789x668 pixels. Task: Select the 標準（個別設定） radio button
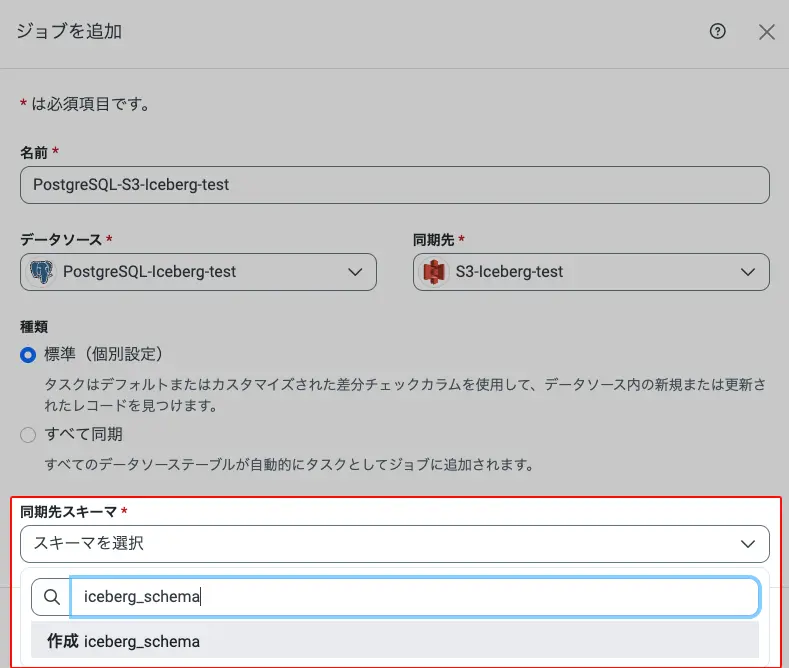[28, 355]
